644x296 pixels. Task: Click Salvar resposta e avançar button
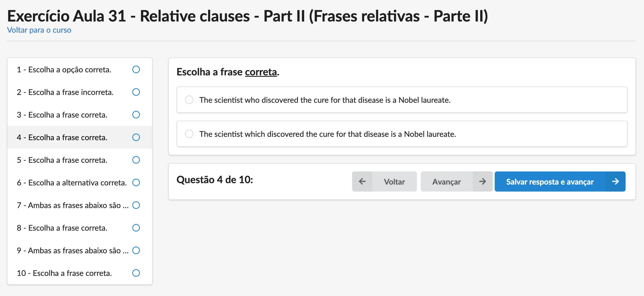(x=560, y=182)
